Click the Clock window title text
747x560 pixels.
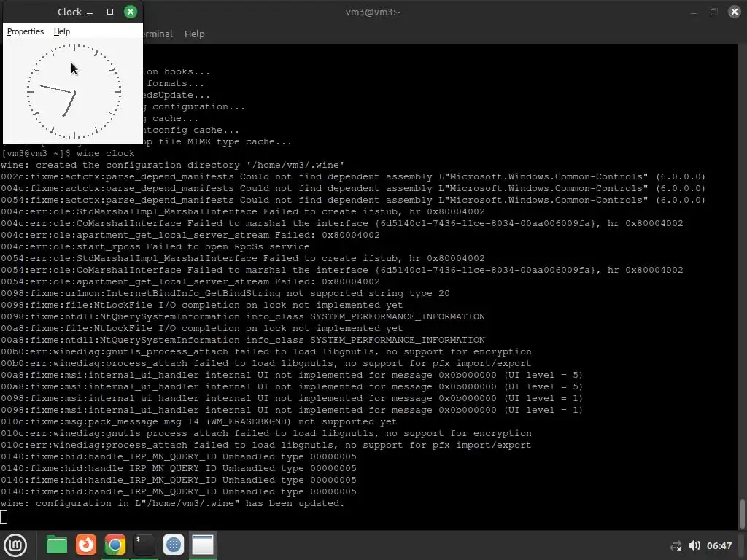69,12
